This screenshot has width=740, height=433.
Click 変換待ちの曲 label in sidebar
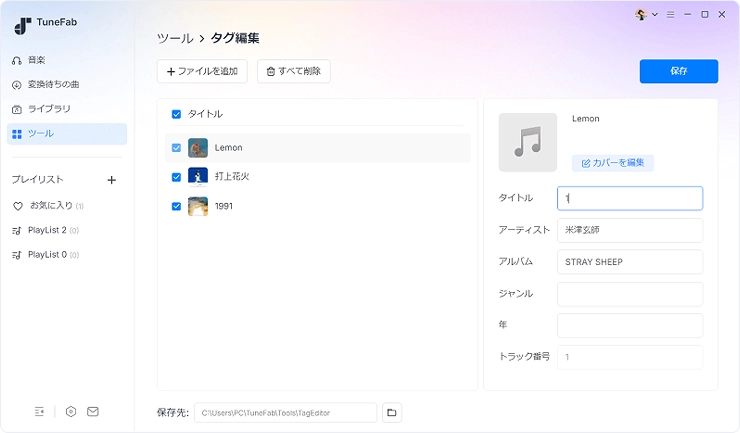(53, 85)
